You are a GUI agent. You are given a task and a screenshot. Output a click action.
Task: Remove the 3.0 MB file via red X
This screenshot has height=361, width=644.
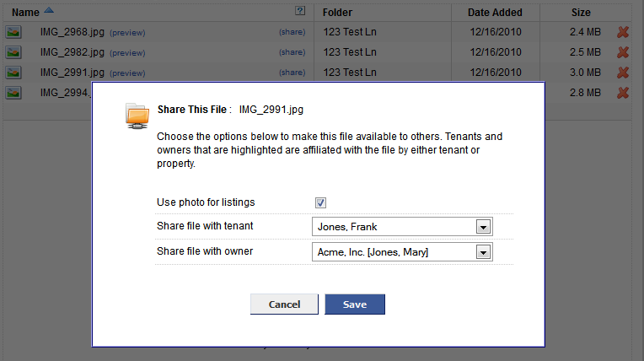tap(623, 73)
